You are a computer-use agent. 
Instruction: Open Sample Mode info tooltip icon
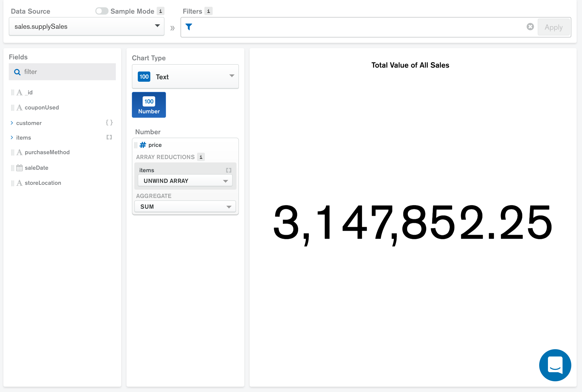pyautogui.click(x=161, y=11)
